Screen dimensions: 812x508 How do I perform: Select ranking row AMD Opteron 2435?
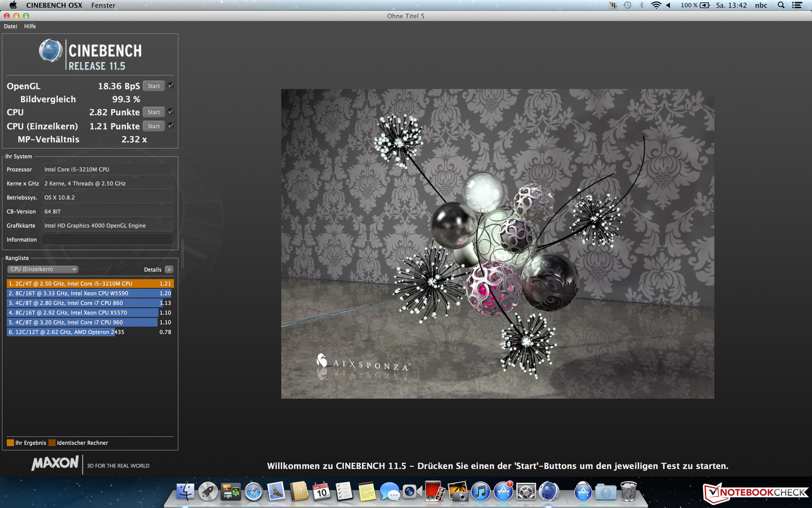(90, 332)
